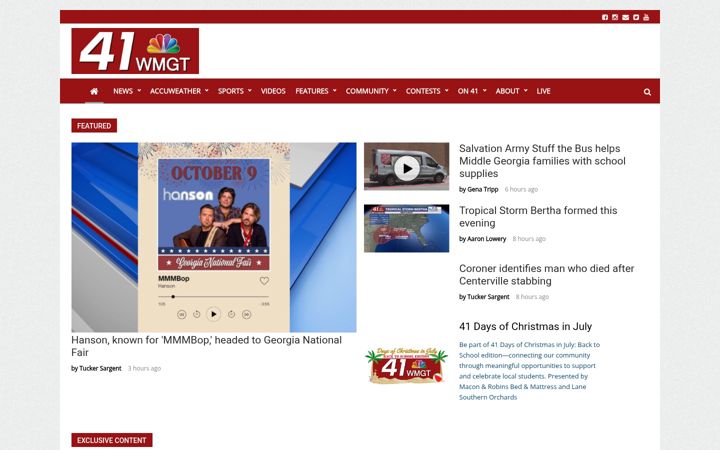This screenshot has width=720, height=450.
Task: Click the Featured section label
Action: pos(94,126)
